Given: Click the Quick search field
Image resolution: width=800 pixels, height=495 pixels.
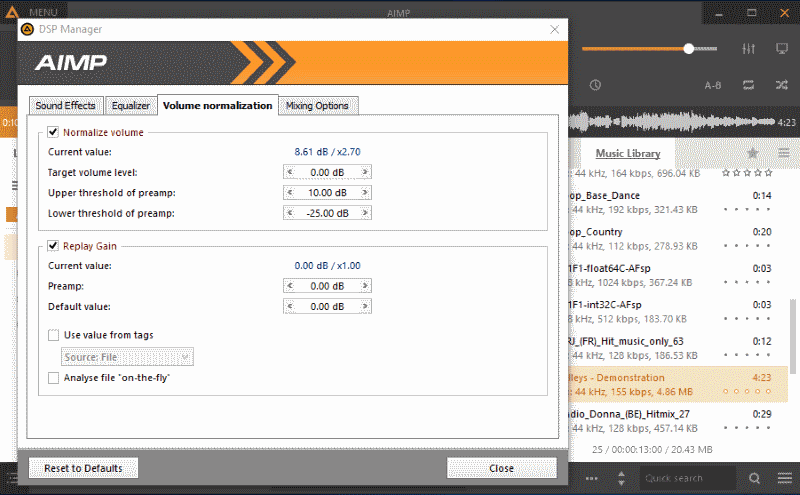Looking at the screenshot, I should point(688,478).
